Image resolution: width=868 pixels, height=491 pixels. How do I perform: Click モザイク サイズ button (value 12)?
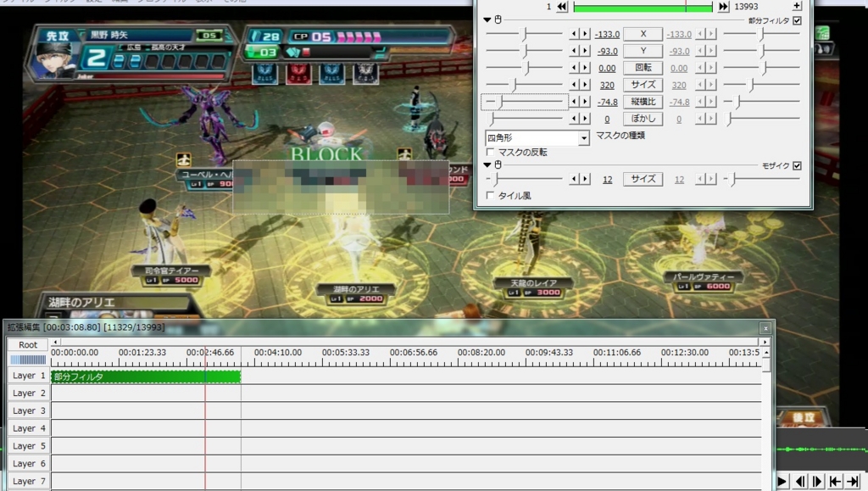tap(643, 179)
